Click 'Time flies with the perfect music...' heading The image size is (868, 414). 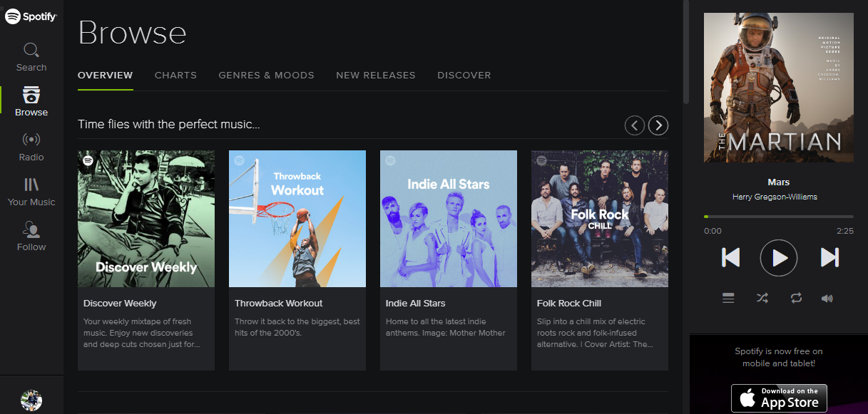pyautogui.click(x=169, y=125)
